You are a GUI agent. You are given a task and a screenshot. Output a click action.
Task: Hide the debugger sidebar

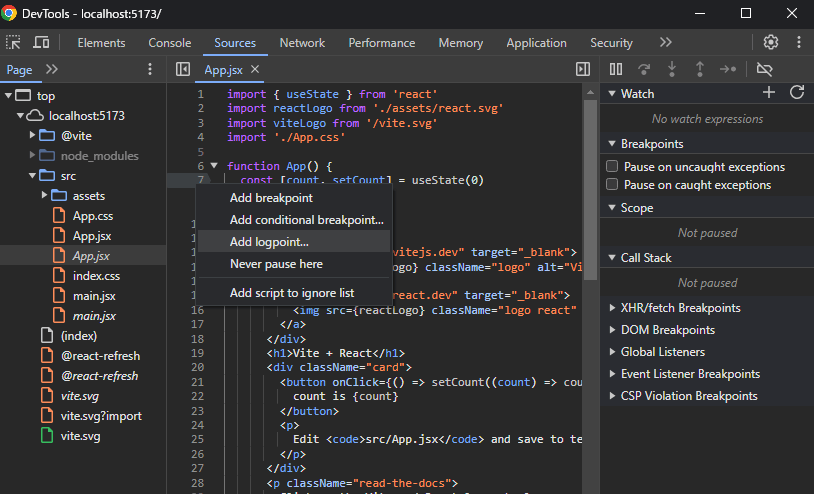(x=583, y=69)
